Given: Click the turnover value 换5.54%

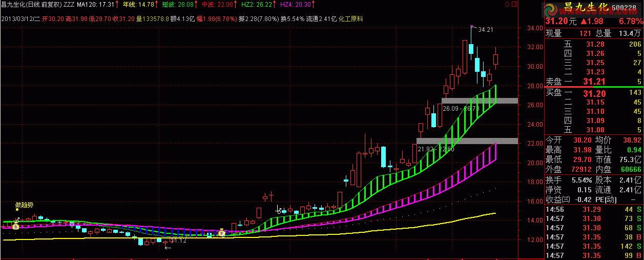Looking at the screenshot, I should pyautogui.click(x=293, y=18).
